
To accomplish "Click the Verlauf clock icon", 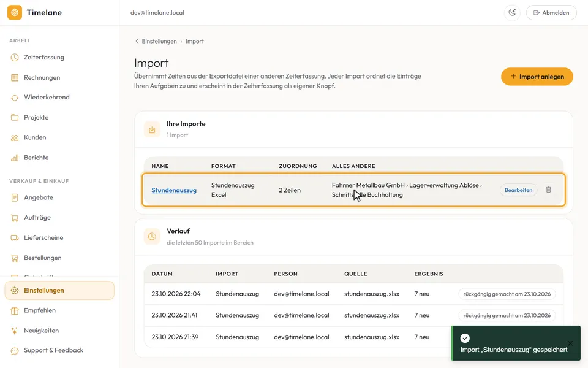I will coord(152,237).
